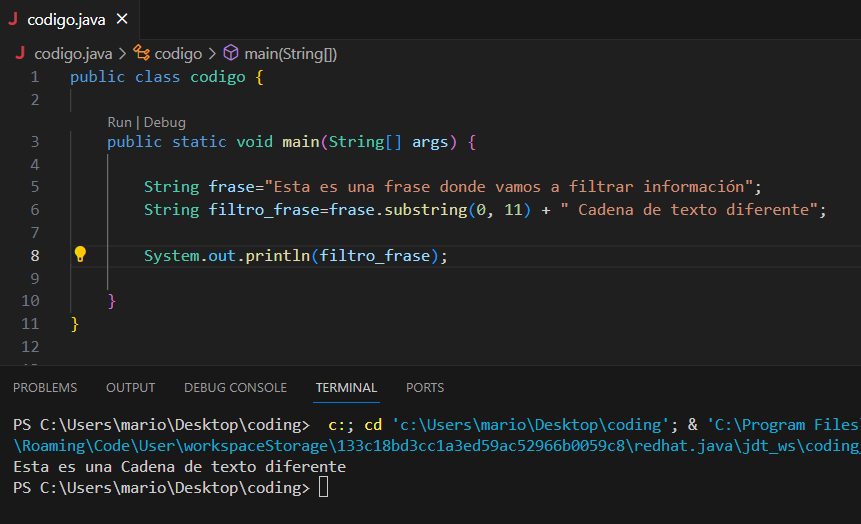The height and width of the screenshot is (524, 861).
Task: Click line number 10 in the gutter
Action: [x=30, y=301]
